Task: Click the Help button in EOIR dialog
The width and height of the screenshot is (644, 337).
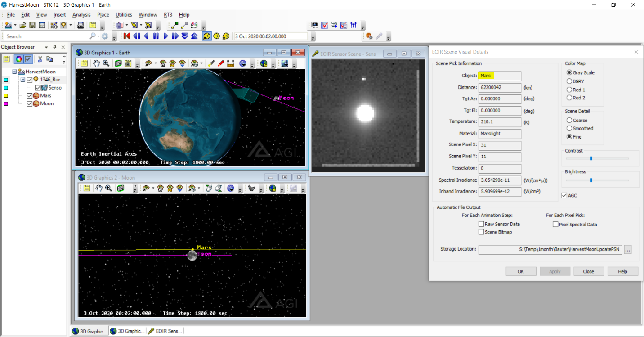Action: pos(622,271)
